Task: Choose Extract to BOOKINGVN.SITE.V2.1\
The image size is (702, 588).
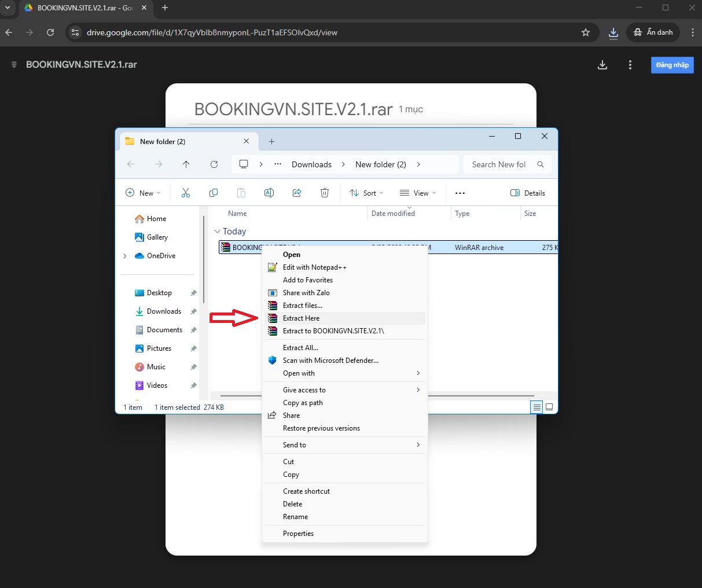Action: tap(345, 331)
